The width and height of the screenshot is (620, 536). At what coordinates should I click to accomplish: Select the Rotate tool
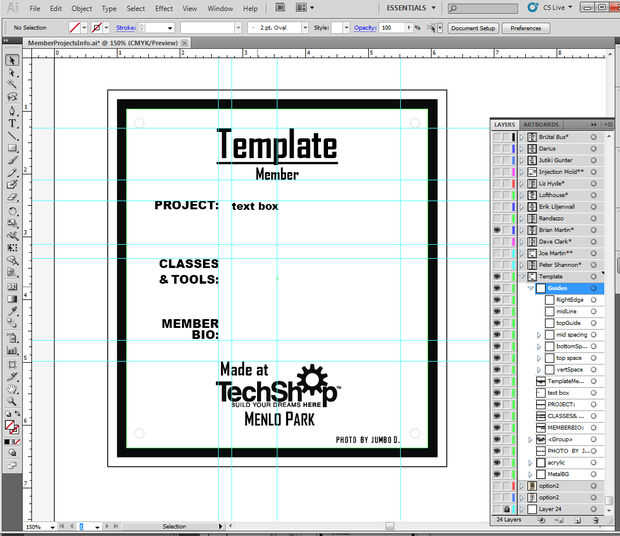click(x=12, y=211)
